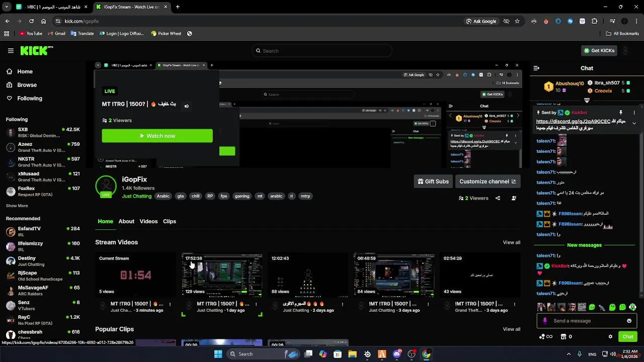Select the About channel tab

[126, 221]
